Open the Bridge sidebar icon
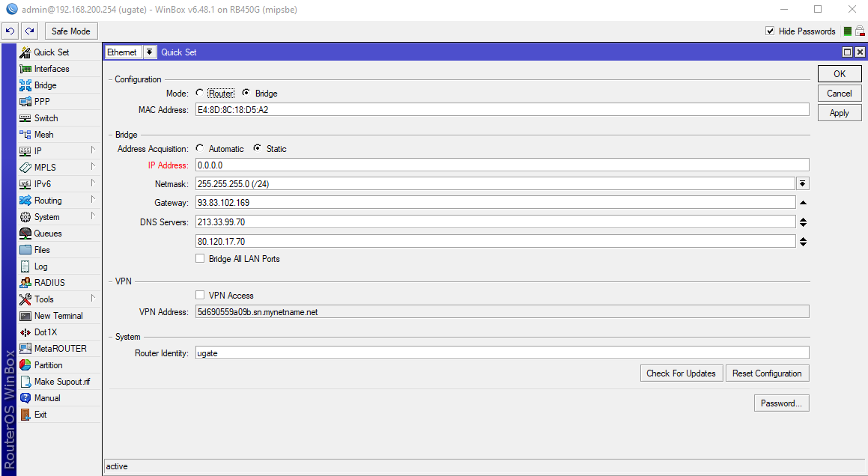 click(x=25, y=85)
